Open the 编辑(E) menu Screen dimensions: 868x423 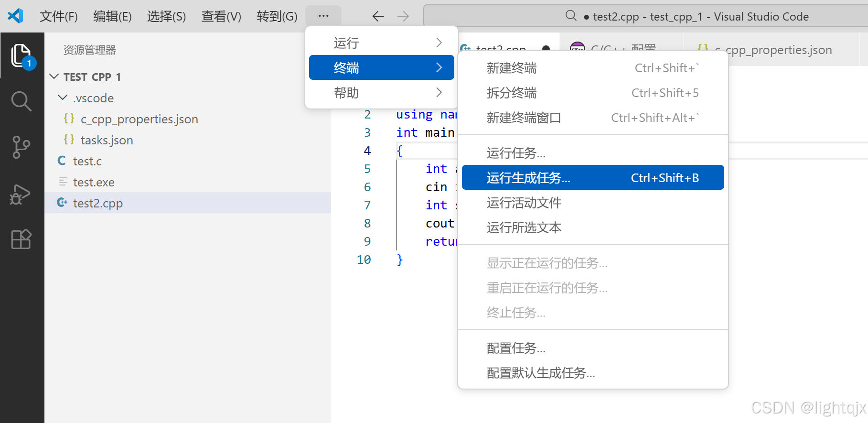pos(112,16)
